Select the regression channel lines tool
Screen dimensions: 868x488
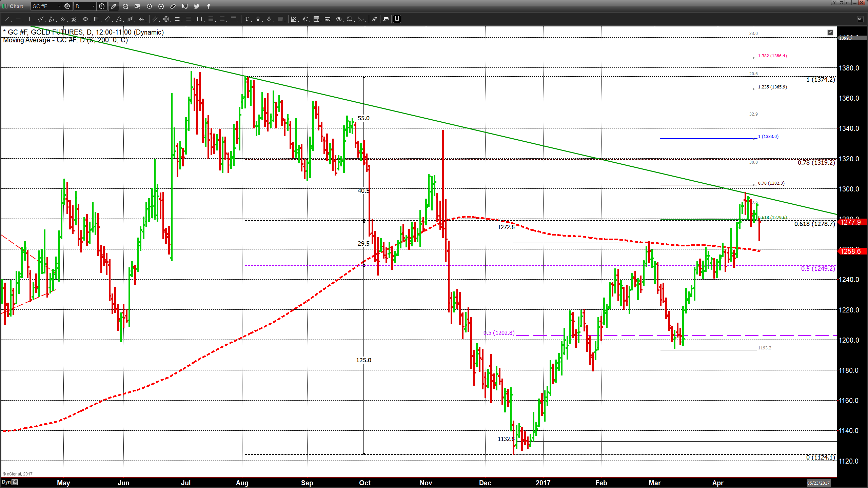click(x=130, y=19)
